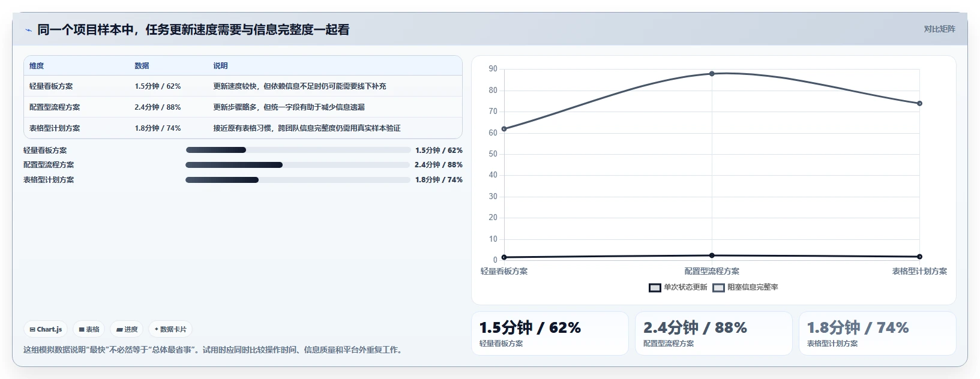
Task: Click the 配置型流程方案 caption in the data card
Action: (x=669, y=344)
